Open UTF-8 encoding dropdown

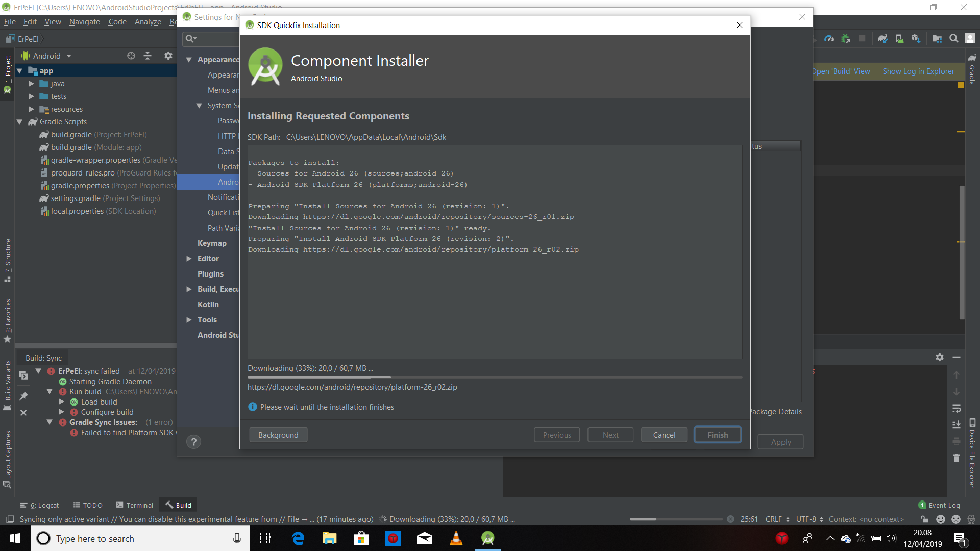(810, 519)
